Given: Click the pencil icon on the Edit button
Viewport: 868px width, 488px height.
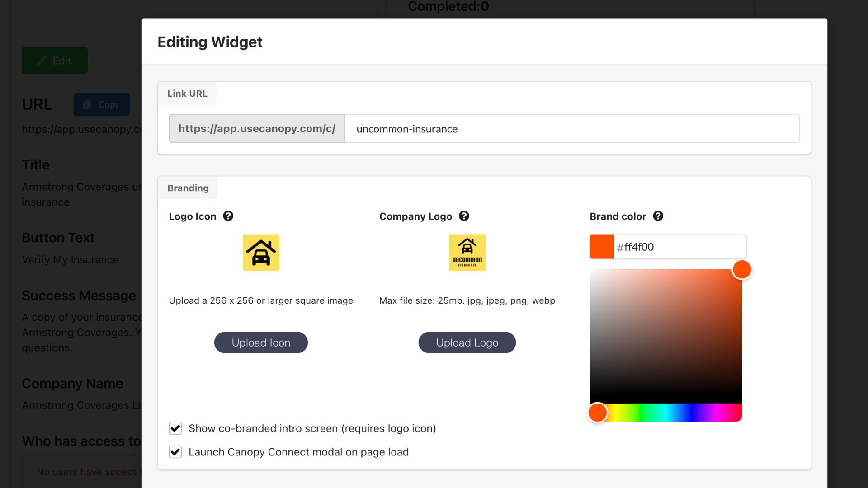Looking at the screenshot, I should [41, 60].
